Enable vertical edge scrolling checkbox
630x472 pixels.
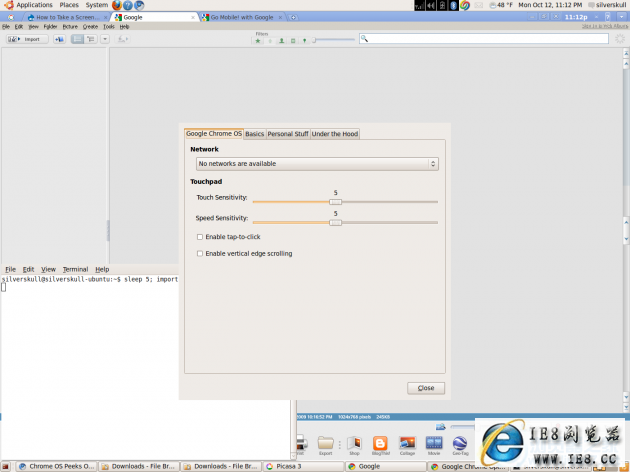pos(200,253)
